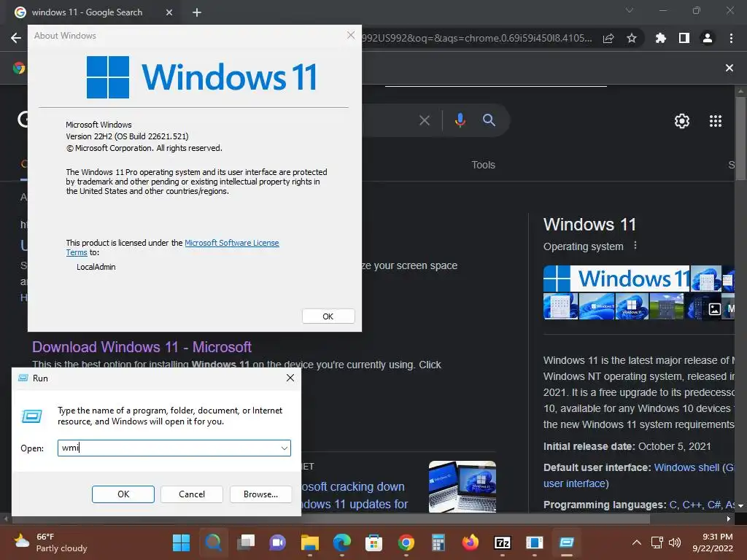
Task: Open the Windows shell link
Action: click(686, 467)
